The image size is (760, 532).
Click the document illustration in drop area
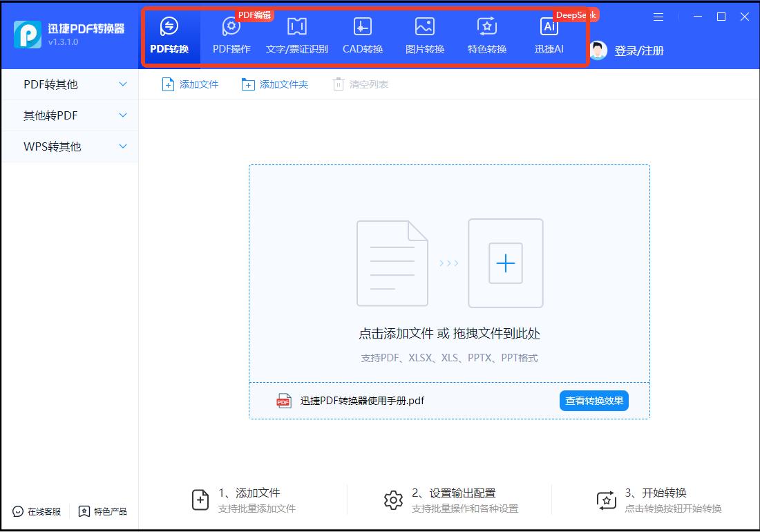[x=392, y=263]
